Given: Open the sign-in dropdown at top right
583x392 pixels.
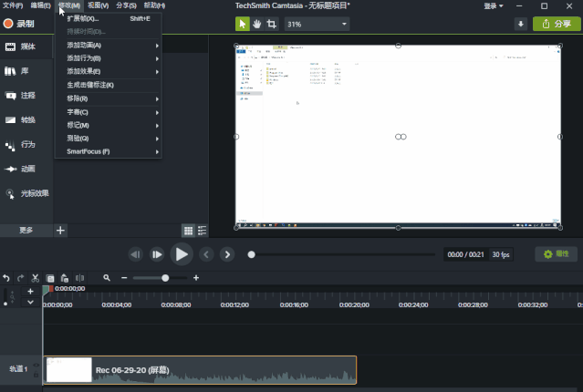Looking at the screenshot, I should pyautogui.click(x=494, y=6).
